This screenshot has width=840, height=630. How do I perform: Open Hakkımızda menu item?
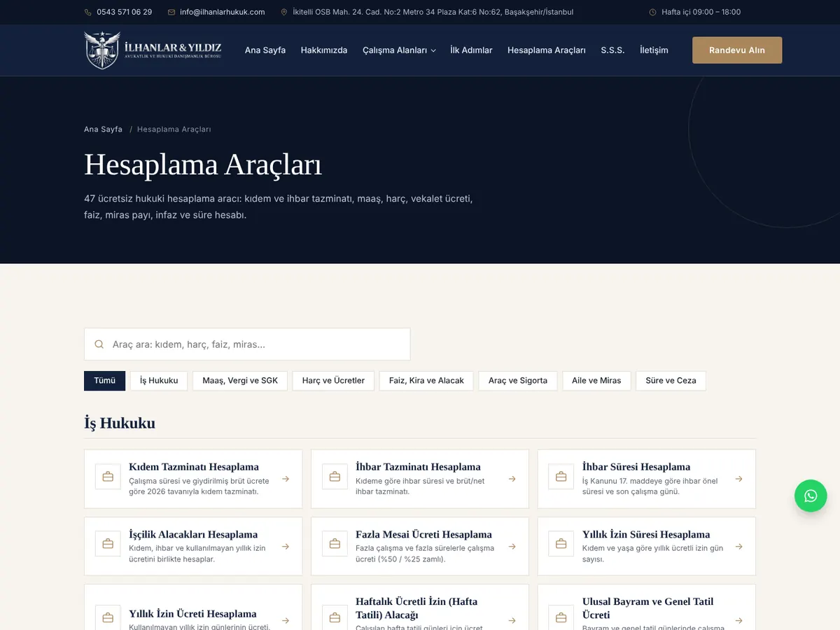(x=324, y=50)
